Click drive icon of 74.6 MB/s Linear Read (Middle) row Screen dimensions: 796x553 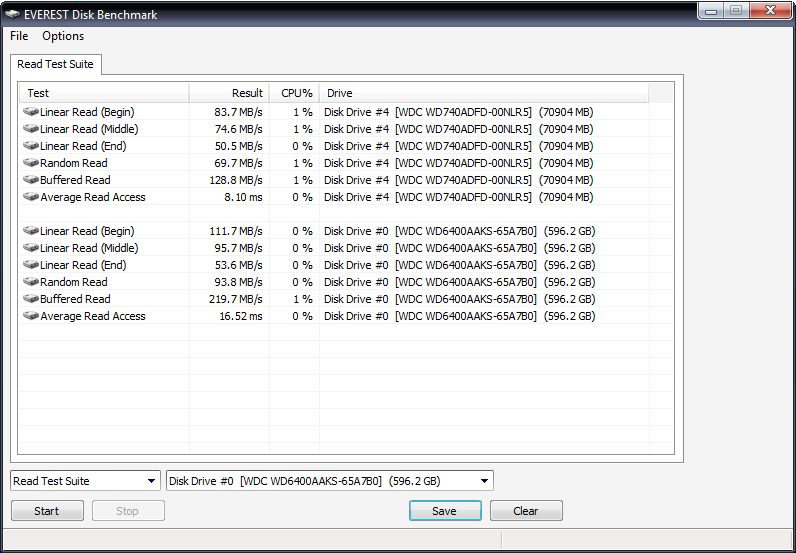pyautogui.click(x=31, y=128)
